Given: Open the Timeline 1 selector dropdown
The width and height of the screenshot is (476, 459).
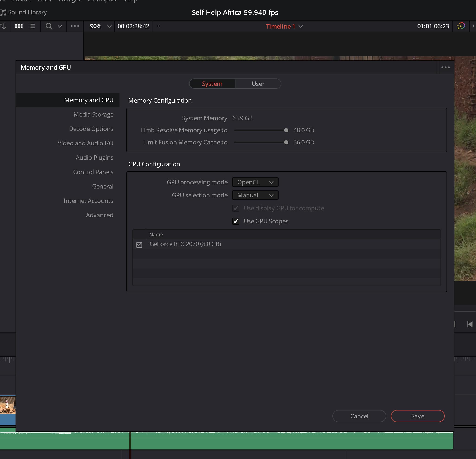Looking at the screenshot, I should click(x=284, y=26).
